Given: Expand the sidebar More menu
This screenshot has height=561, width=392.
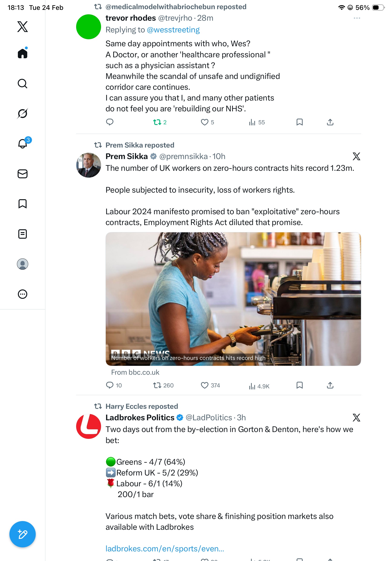Looking at the screenshot, I should click(x=23, y=294).
